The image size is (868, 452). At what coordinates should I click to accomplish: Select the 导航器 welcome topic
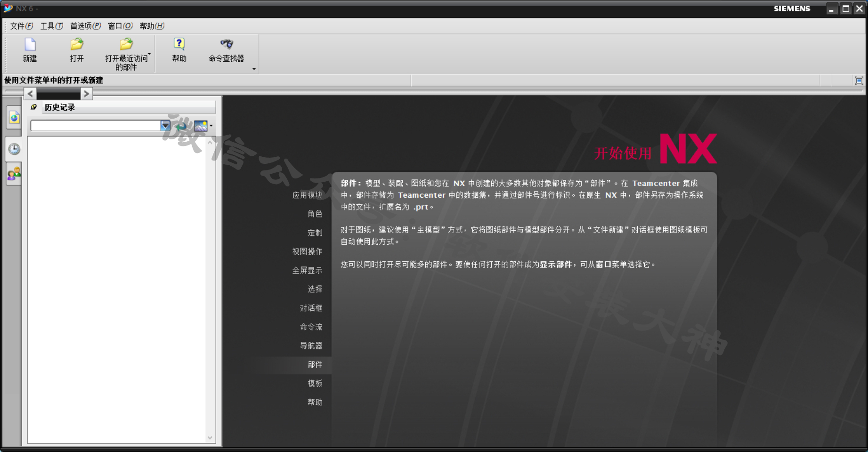click(x=311, y=346)
